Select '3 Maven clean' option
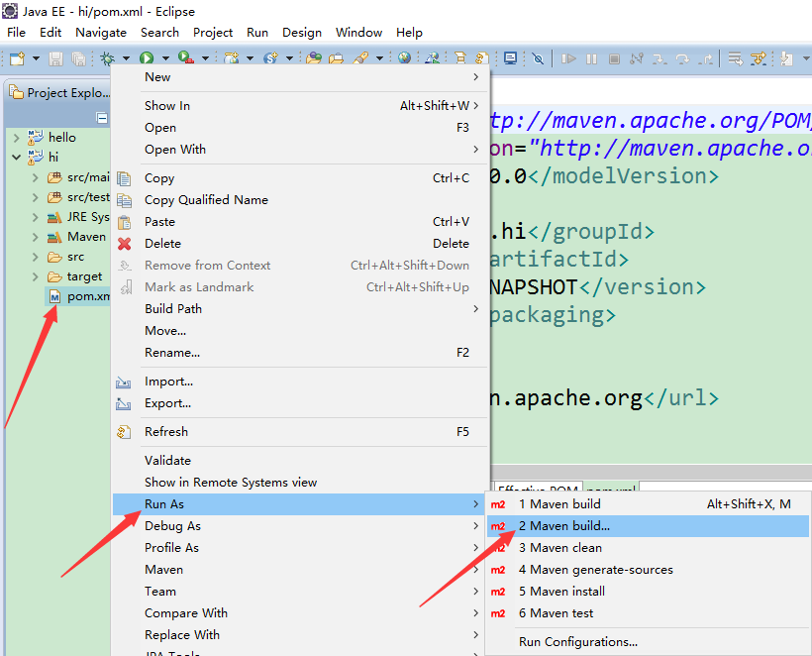Viewport: 812px width, 656px height. pos(648,548)
